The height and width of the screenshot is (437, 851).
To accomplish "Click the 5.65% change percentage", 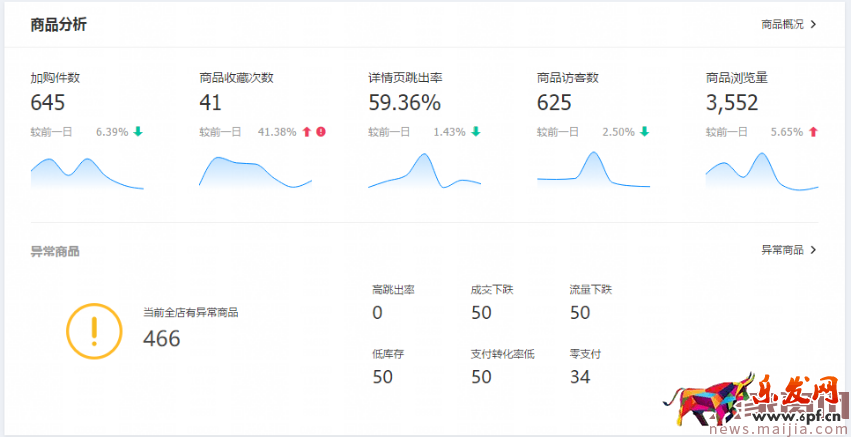I will point(787,132).
